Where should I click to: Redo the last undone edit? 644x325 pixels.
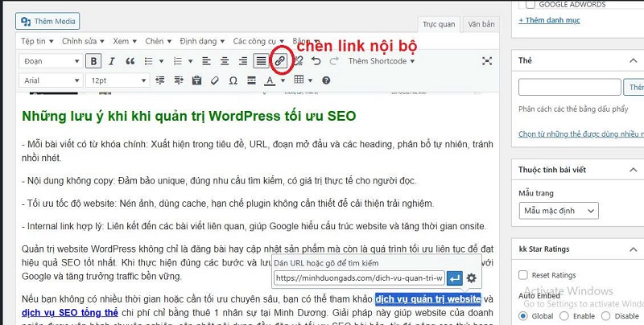(334, 61)
